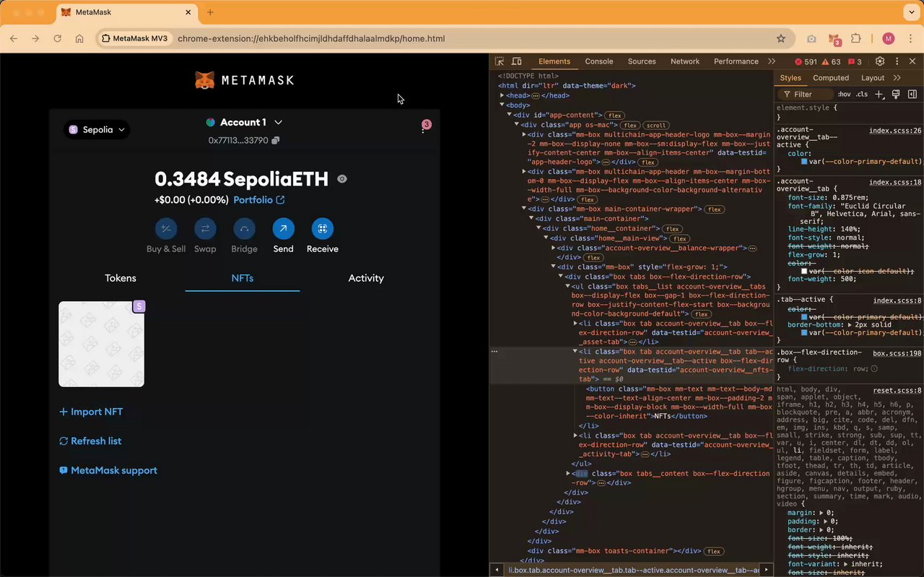Image resolution: width=924 pixels, height=577 pixels.
Task: Show more Styles sidebar tabs chevron
Action: coord(897,78)
